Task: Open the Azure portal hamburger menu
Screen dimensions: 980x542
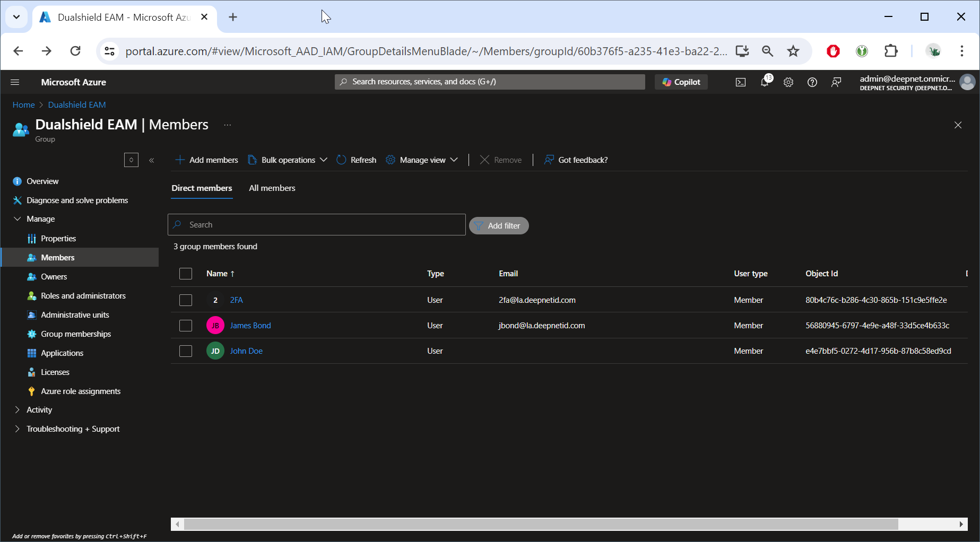Action: 15,82
